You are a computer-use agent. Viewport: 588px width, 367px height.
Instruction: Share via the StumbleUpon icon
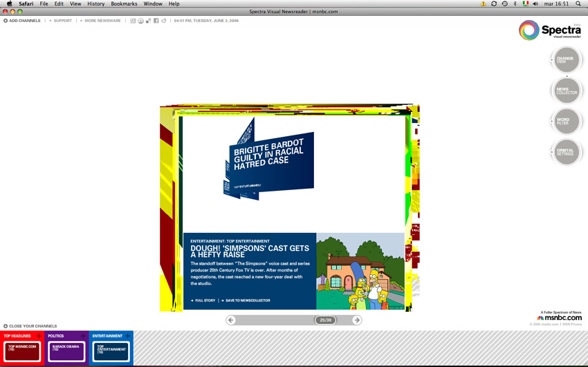click(x=140, y=21)
